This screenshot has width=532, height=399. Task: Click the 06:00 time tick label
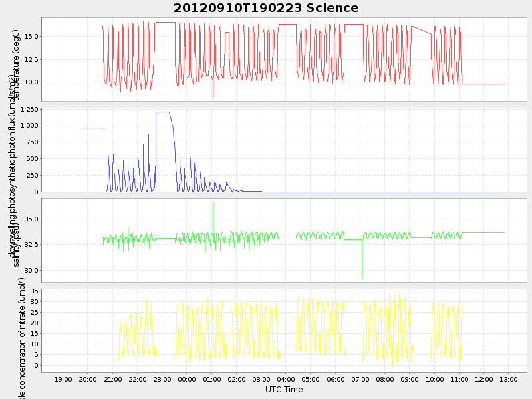pyautogui.click(x=336, y=379)
